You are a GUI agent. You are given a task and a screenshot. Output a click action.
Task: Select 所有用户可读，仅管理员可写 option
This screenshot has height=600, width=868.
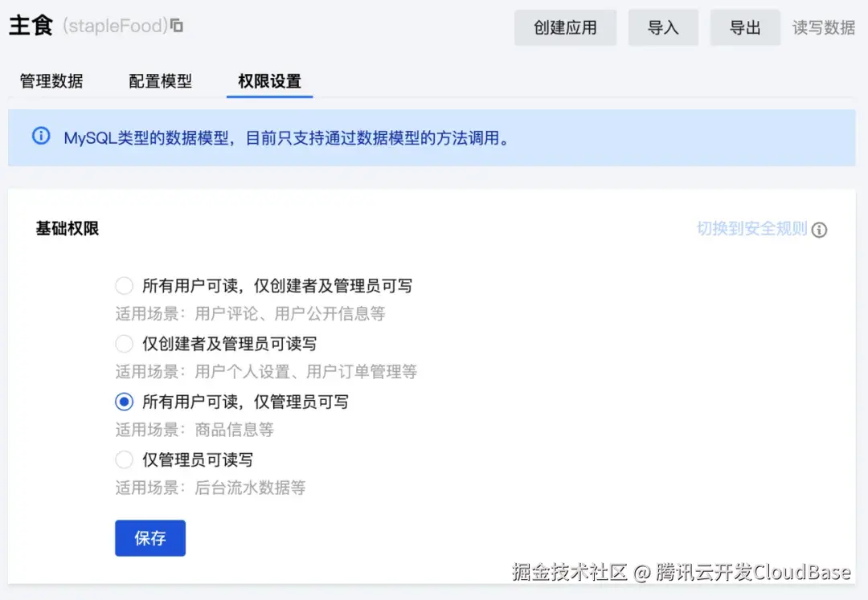coord(125,402)
